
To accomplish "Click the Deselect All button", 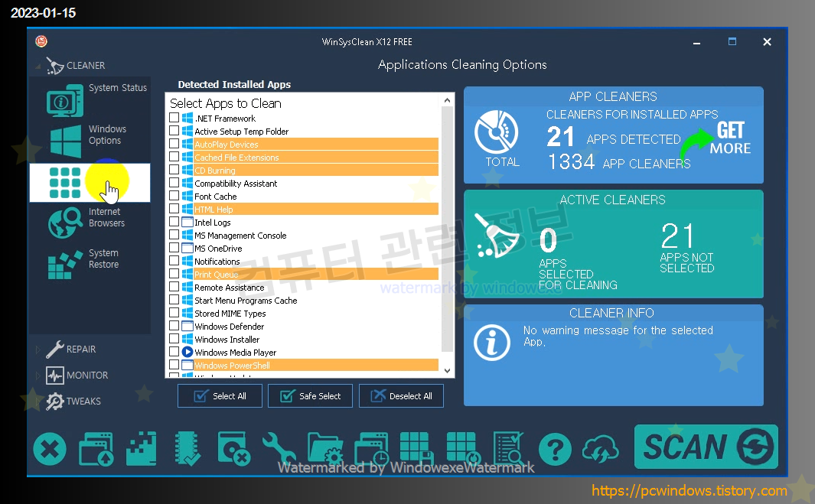I will (401, 396).
